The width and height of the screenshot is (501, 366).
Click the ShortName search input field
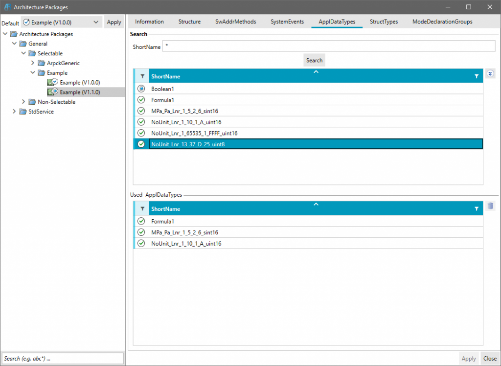329,46
